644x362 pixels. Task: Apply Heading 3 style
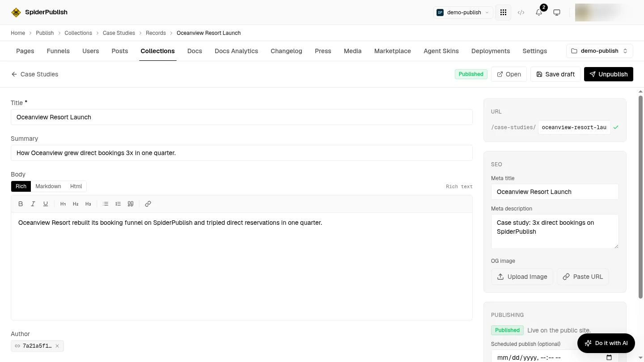pos(88,204)
